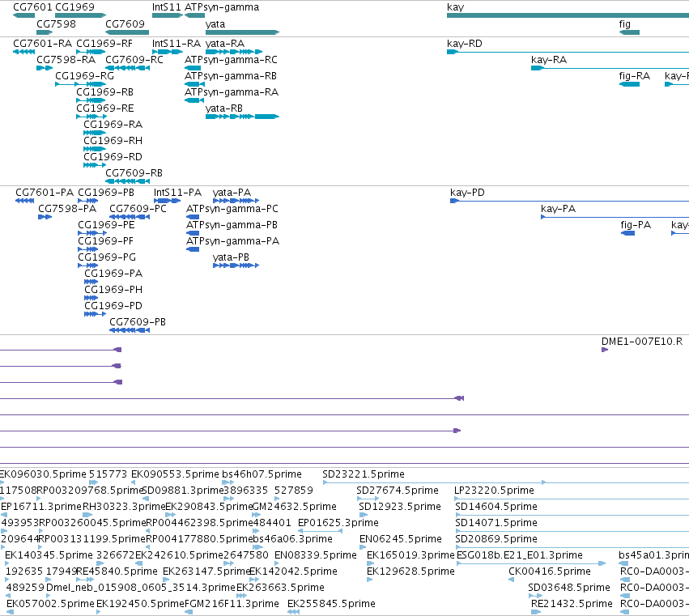Image resolution: width=689 pixels, height=616 pixels.
Task: Click the SD14604.5prime EST label
Action: coord(496,507)
